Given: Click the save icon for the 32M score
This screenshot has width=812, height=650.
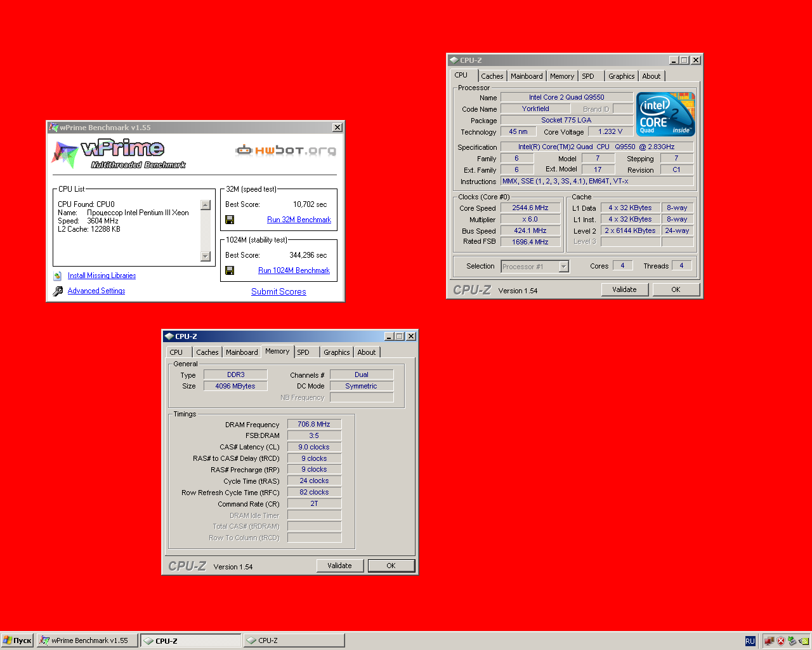Looking at the screenshot, I should 230,220.
